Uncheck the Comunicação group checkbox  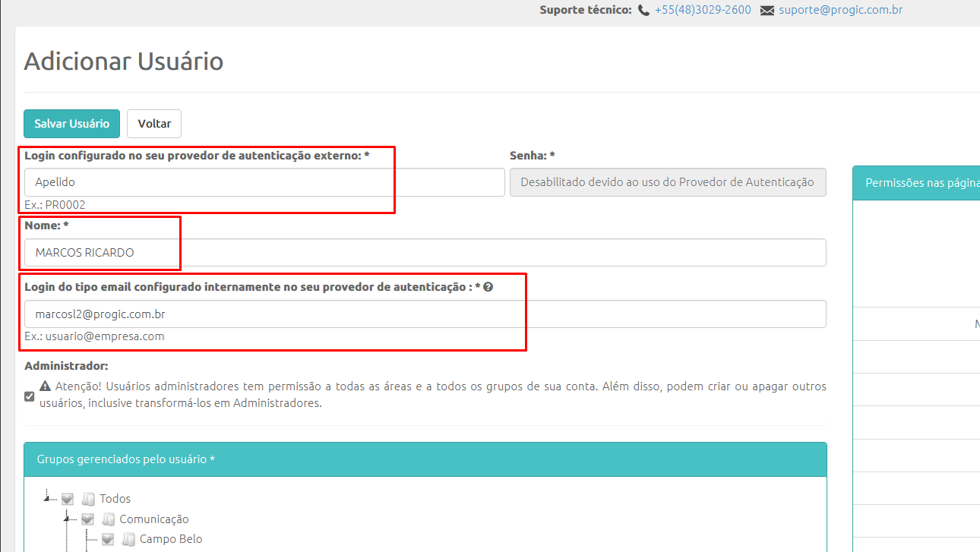click(x=87, y=519)
